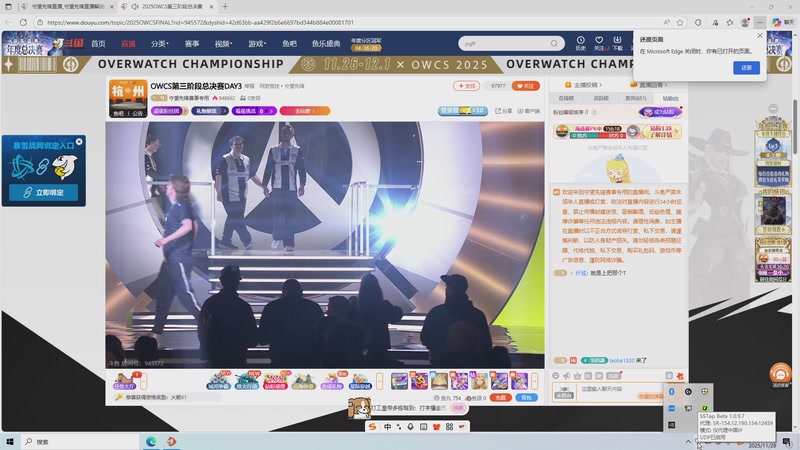Open the 超级粉丝团 pill

coord(169,111)
